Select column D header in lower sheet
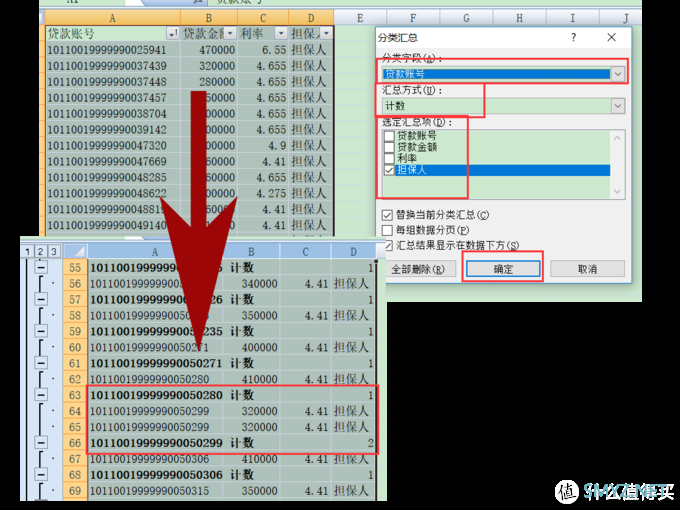This screenshot has height=510, width=680. point(353,252)
